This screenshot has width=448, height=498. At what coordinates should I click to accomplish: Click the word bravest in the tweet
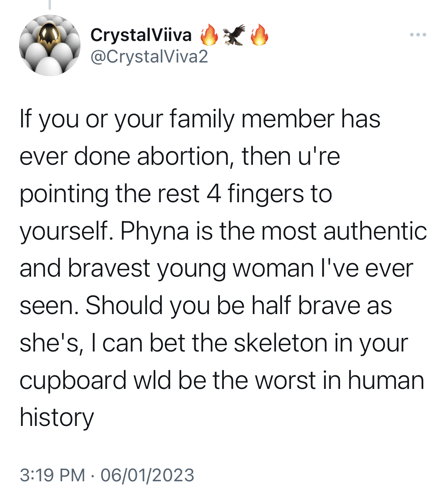click(109, 268)
